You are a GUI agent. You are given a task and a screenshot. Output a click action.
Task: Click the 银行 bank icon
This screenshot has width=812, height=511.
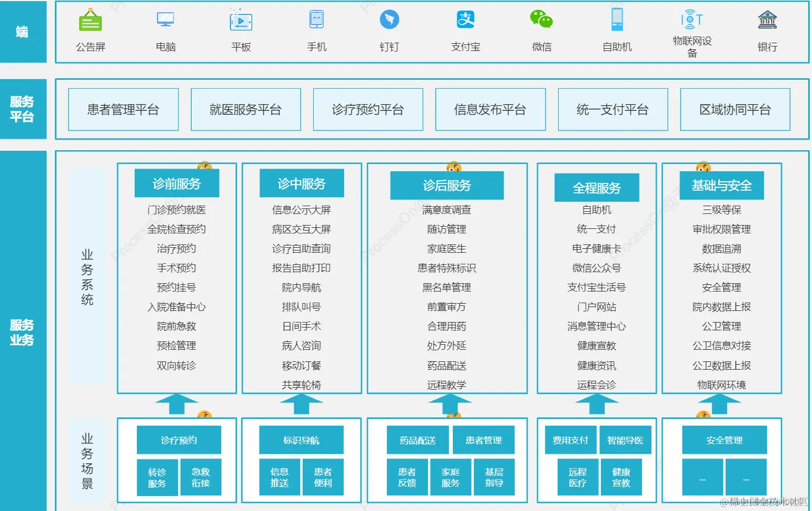tap(767, 19)
